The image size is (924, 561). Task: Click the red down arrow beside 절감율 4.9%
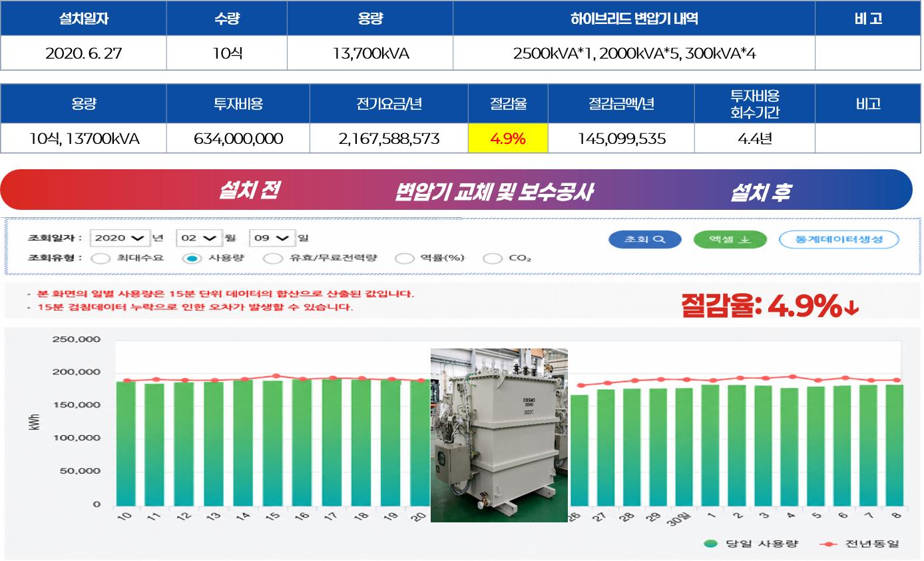[x=852, y=308]
